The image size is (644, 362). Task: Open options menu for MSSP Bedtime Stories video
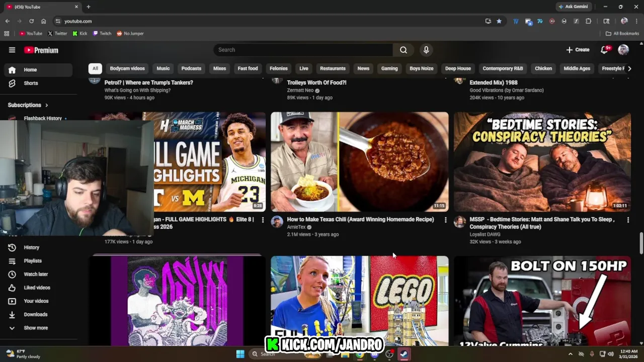628,220
